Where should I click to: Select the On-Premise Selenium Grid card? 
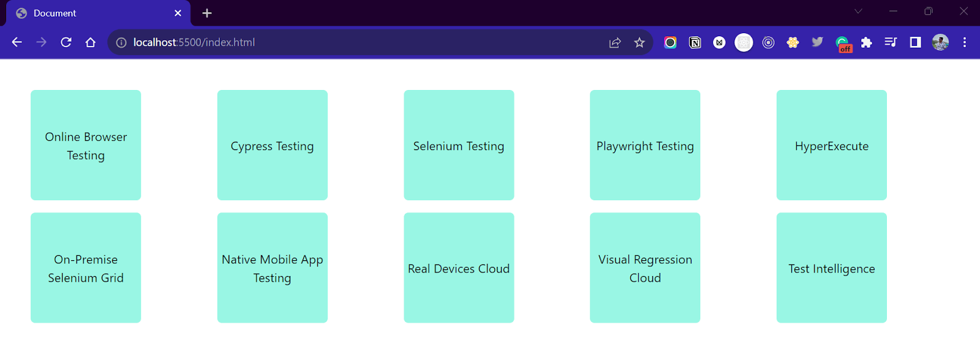pos(86,268)
